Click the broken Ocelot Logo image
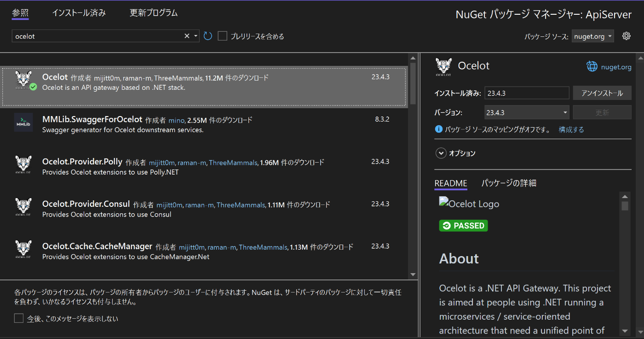Viewport: 644px width, 339px height. [469, 204]
